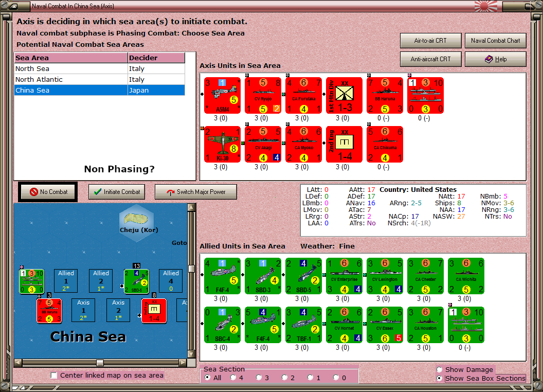Select the All sea section radio button
The image size is (543, 392).
coord(207,378)
